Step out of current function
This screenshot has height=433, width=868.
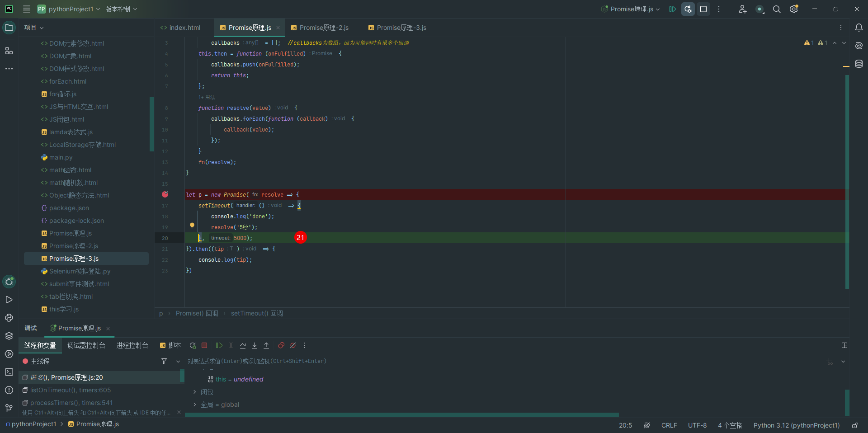click(x=266, y=345)
